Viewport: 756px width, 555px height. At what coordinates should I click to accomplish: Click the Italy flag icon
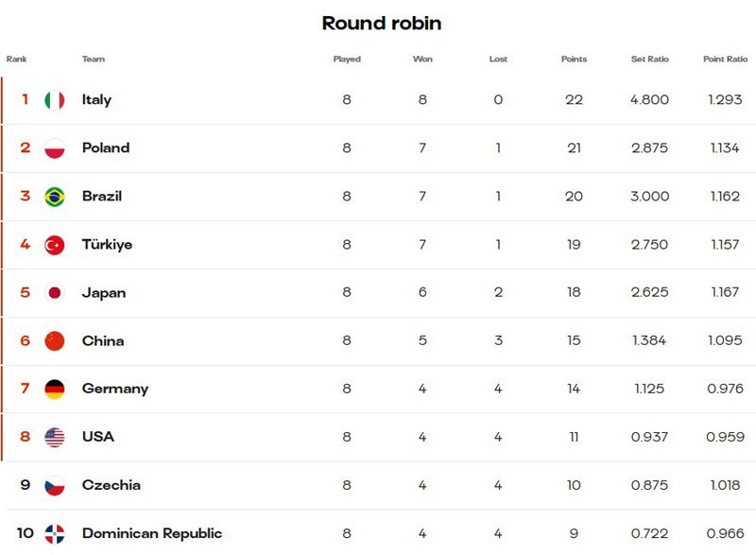point(55,100)
